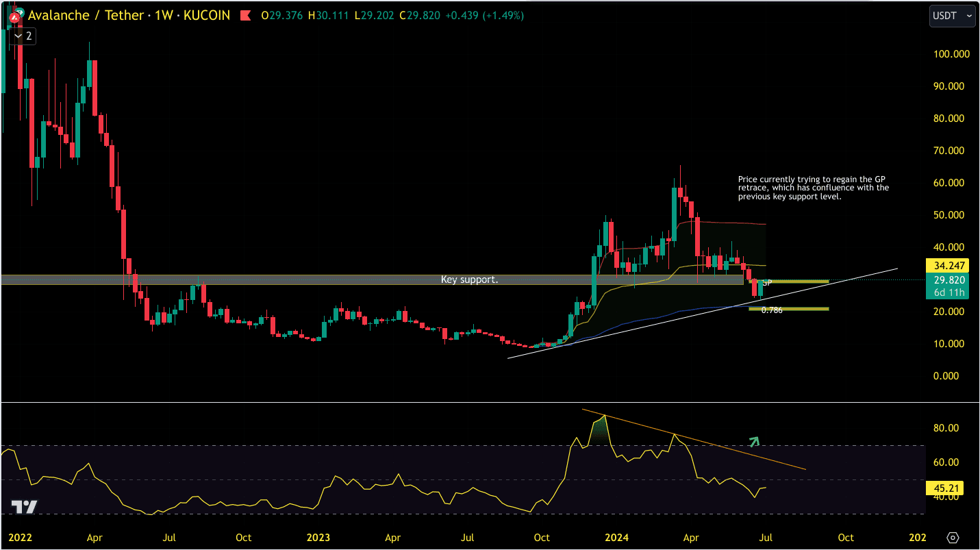Image resolution: width=980 pixels, height=550 pixels.
Task: Click the 100.000 price axis label
Action: pyautogui.click(x=952, y=54)
